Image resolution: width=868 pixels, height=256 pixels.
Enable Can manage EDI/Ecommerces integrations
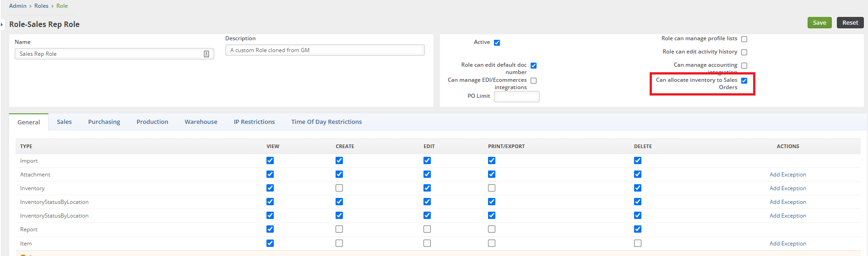click(533, 80)
